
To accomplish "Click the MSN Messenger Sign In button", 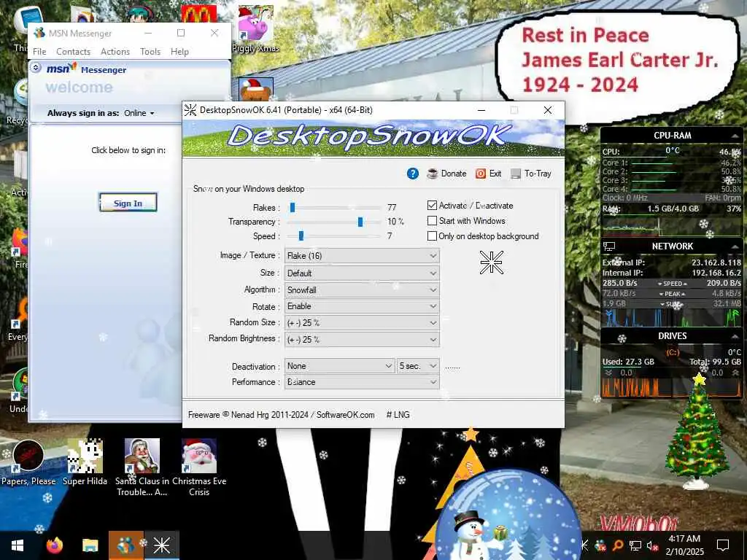I will (128, 203).
